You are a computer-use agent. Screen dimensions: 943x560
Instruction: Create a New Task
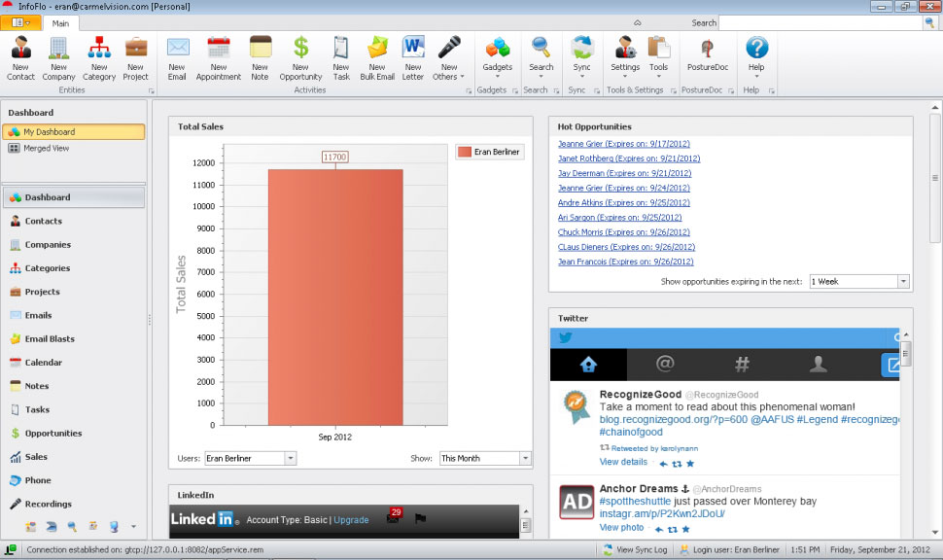point(341,57)
